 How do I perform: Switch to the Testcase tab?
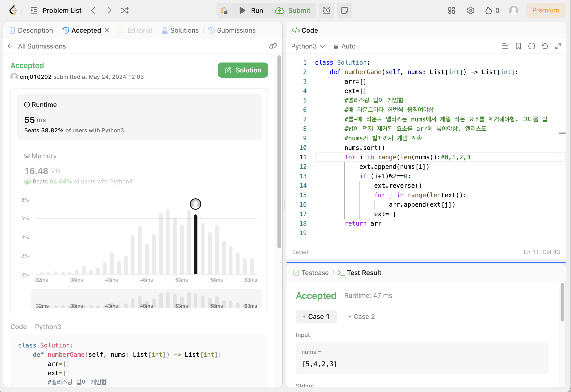tap(311, 273)
